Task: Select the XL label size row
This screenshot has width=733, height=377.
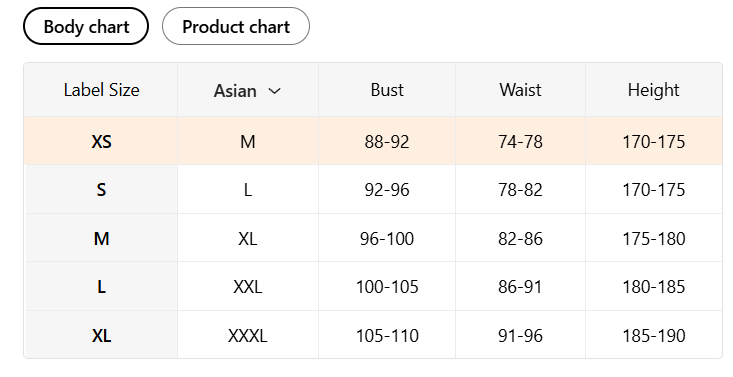Action: click(101, 335)
